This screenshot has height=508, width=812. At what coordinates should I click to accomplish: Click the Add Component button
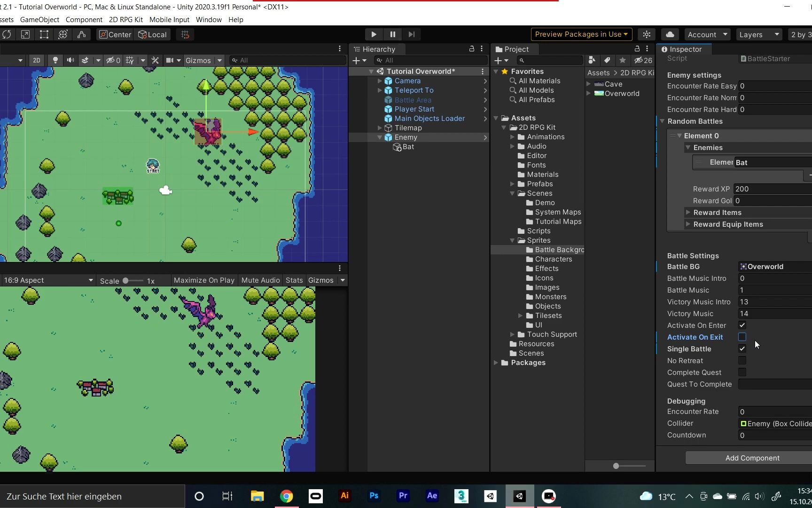tap(753, 458)
